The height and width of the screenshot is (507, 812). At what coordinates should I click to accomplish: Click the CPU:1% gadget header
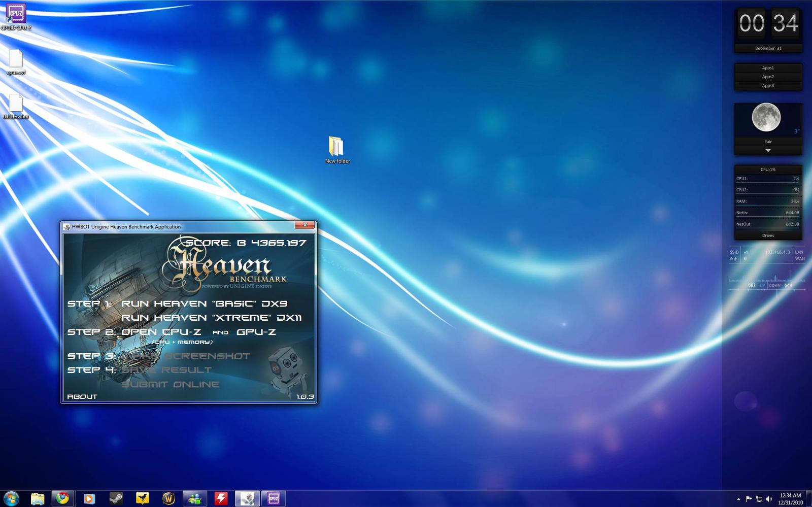click(x=768, y=170)
